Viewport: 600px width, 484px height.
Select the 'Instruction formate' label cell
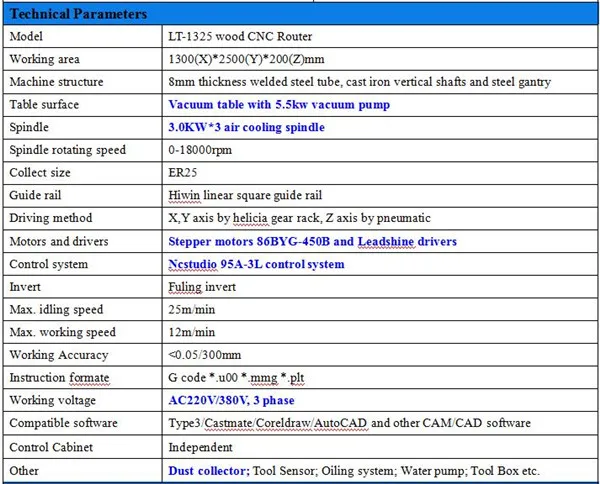click(83, 378)
